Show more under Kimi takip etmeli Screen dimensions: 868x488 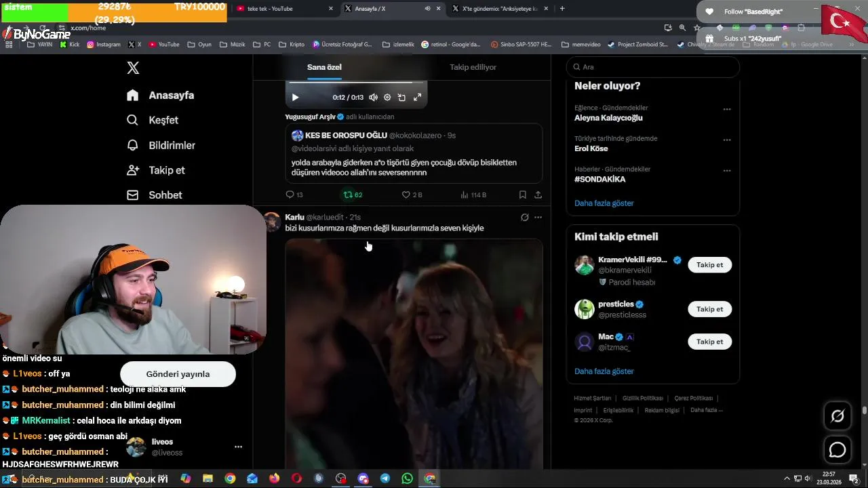click(604, 371)
